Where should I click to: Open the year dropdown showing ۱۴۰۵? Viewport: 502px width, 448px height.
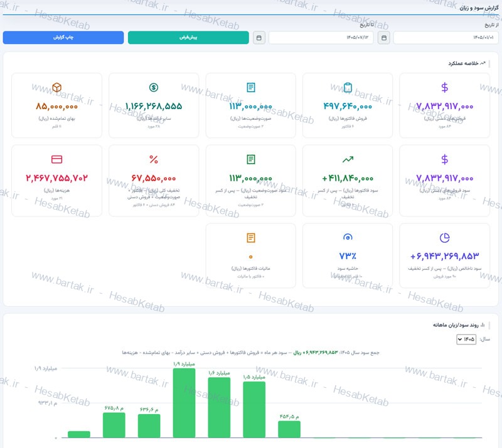[466, 339]
